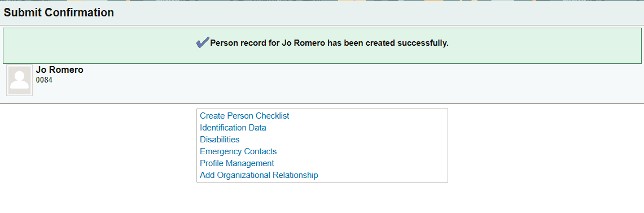Click the Jo Romero name heading
The width and height of the screenshot is (644, 213).
coord(60,70)
